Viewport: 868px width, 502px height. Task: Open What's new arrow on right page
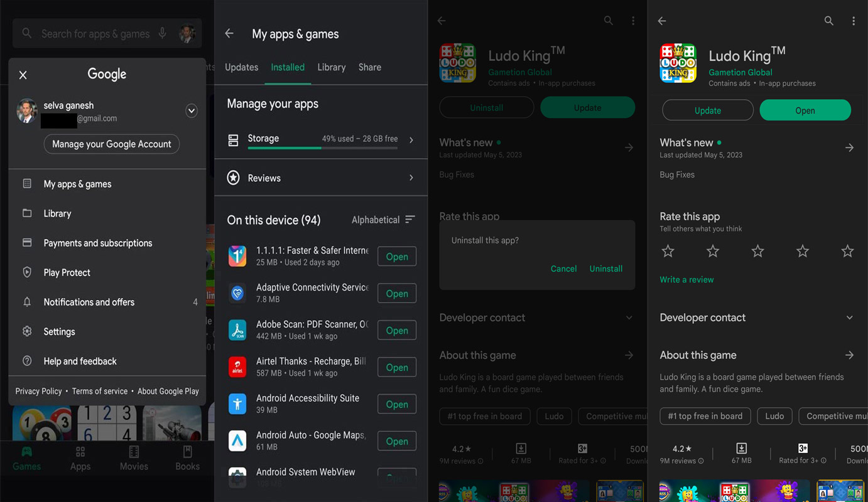(849, 147)
